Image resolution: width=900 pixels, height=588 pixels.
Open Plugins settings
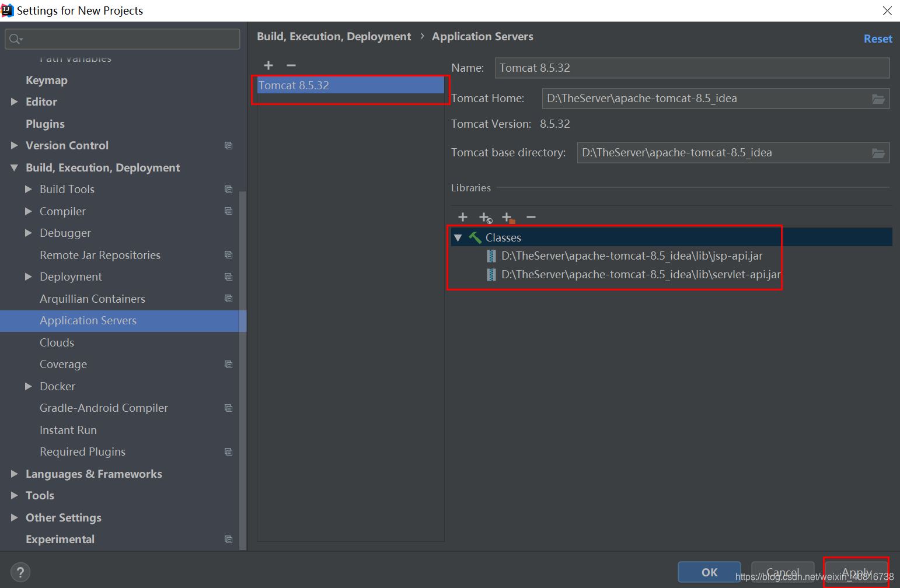[45, 124]
